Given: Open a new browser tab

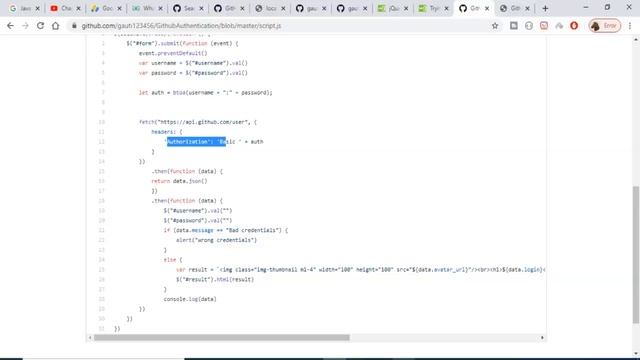Looking at the screenshot, I should [545, 8].
